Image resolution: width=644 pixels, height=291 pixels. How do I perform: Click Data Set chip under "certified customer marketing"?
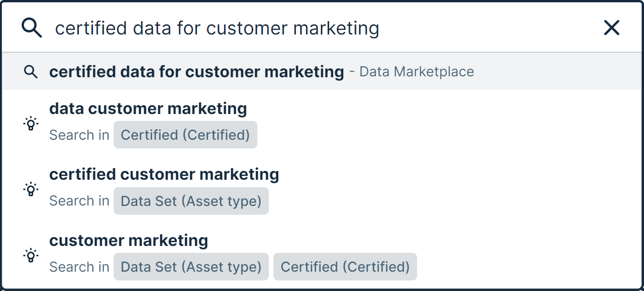point(191,201)
